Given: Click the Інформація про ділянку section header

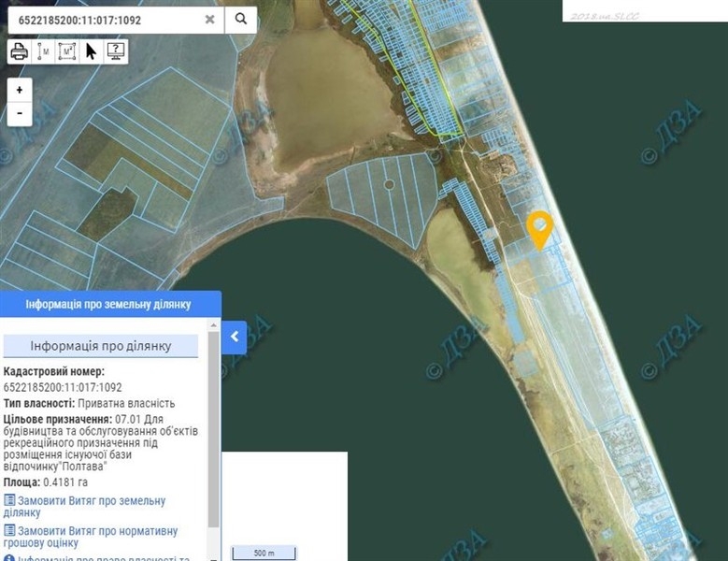Looking at the screenshot, I should [101, 346].
